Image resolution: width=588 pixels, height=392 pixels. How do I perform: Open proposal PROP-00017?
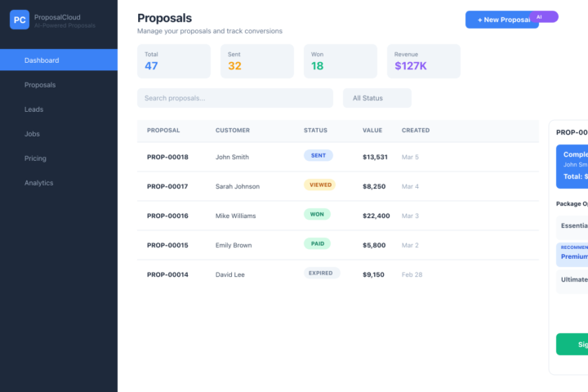point(167,186)
